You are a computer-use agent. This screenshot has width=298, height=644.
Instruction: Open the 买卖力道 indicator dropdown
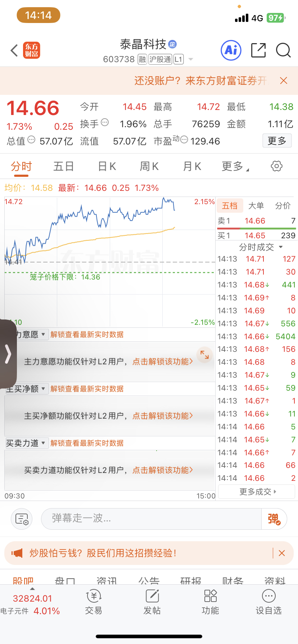click(27, 443)
